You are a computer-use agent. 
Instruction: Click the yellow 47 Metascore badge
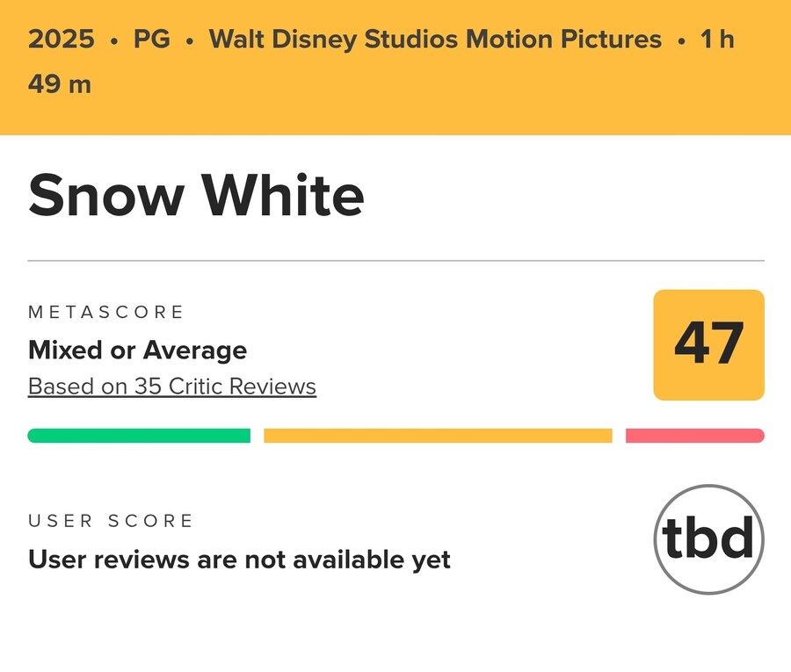click(708, 345)
